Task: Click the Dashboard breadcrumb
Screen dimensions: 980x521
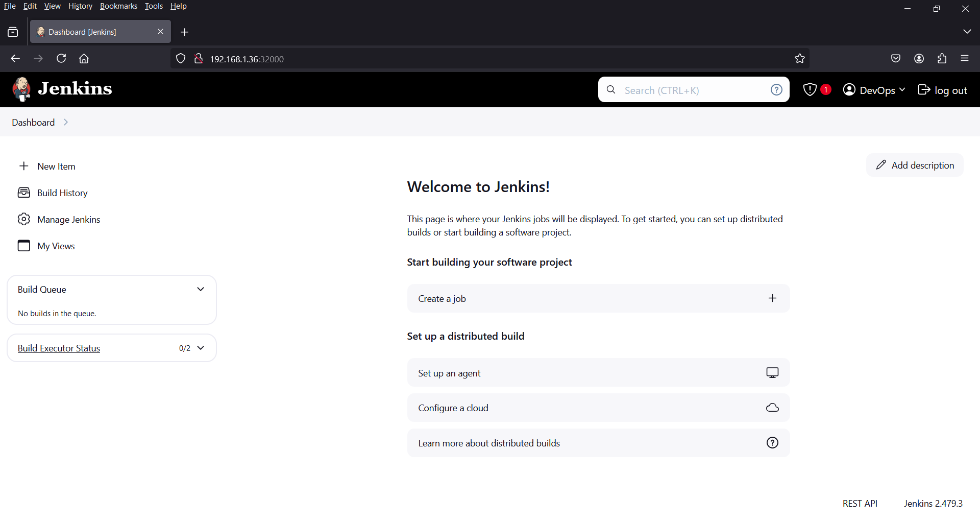Action: tap(33, 122)
